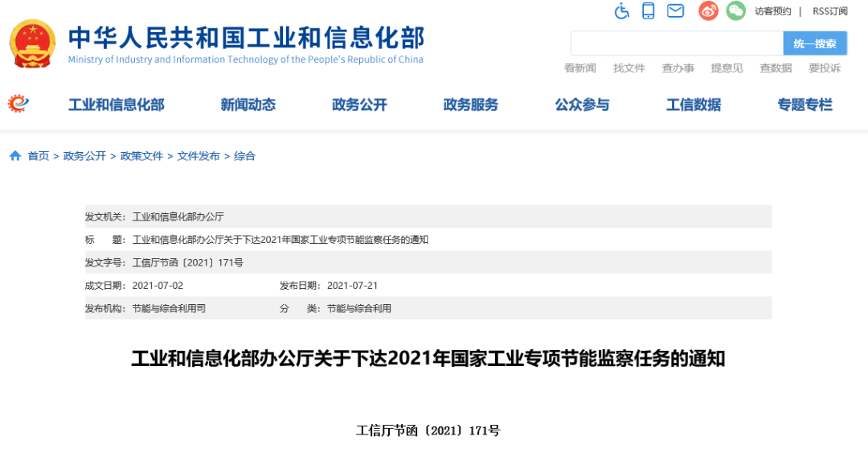Viewport: 868px width, 457px height.
Task: Open the RSS订阅 link
Action: [829, 11]
